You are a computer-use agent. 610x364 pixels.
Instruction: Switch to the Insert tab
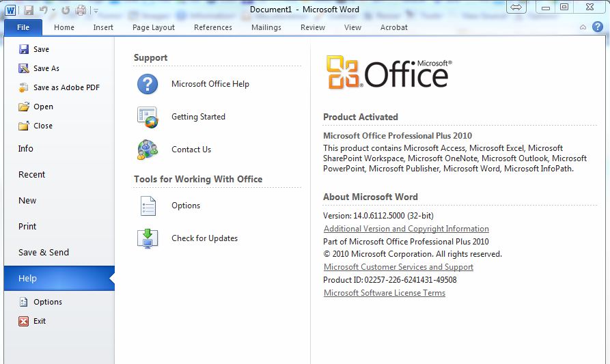[x=103, y=27]
